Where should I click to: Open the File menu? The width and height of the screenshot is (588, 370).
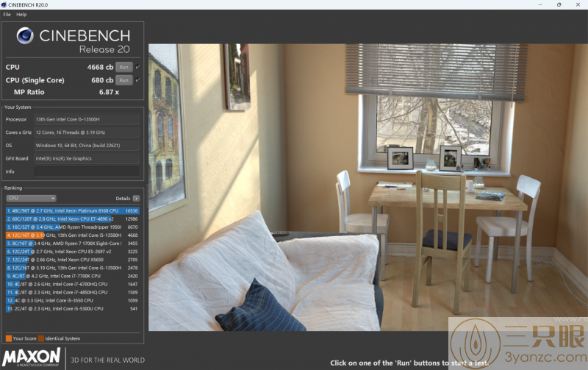point(7,14)
